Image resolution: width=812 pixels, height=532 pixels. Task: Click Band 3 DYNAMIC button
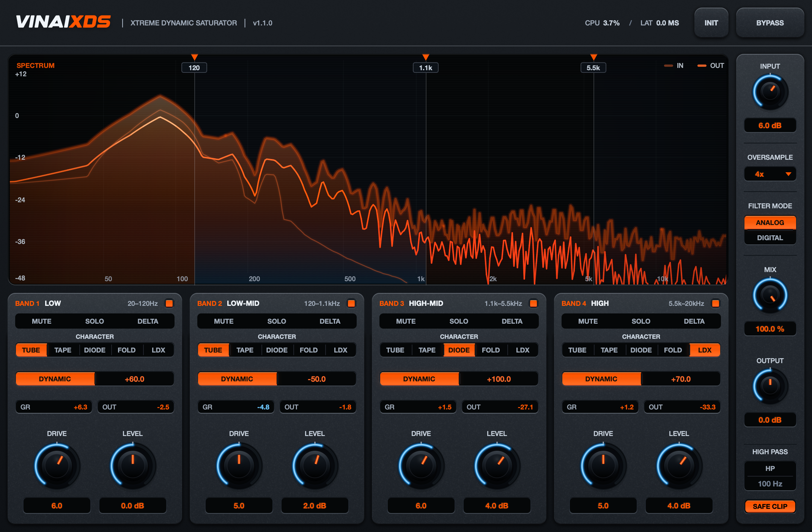point(419,379)
